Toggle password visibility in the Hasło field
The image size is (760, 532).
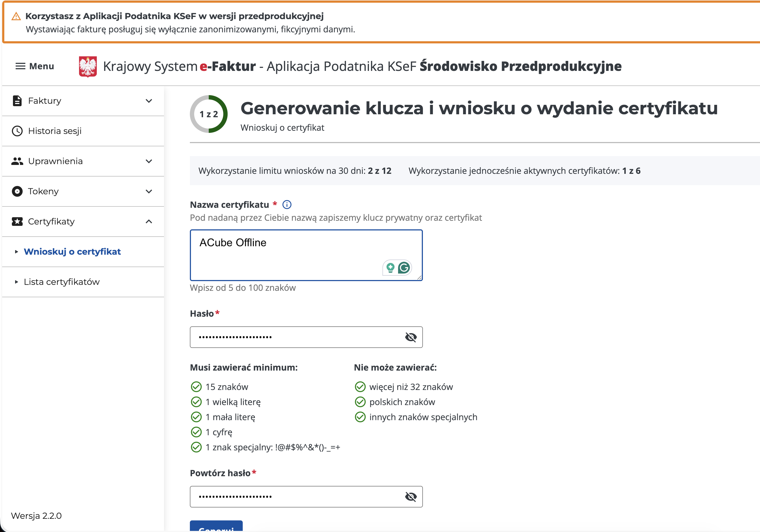pyautogui.click(x=410, y=337)
